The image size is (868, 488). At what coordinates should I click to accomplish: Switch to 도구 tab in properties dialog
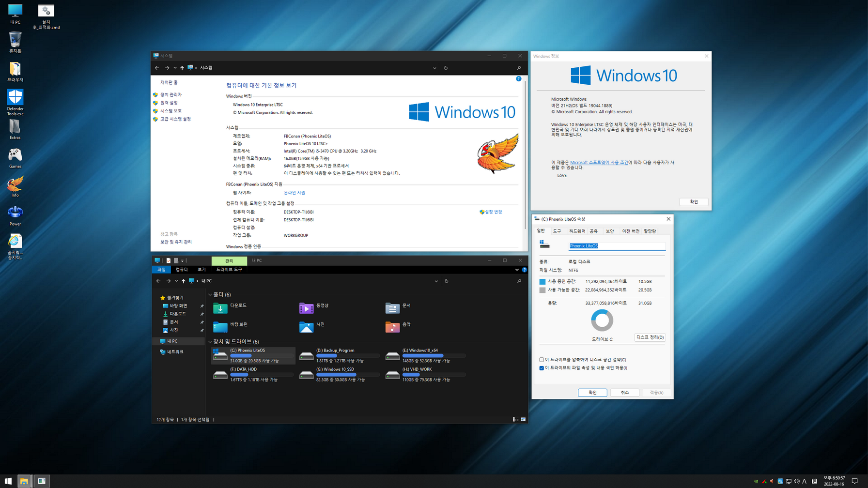557,231
